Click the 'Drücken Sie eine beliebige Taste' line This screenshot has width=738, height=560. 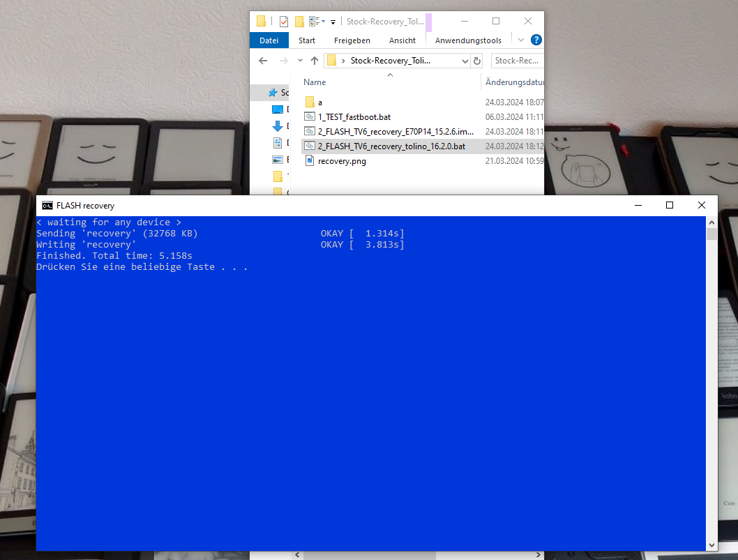[x=142, y=267]
